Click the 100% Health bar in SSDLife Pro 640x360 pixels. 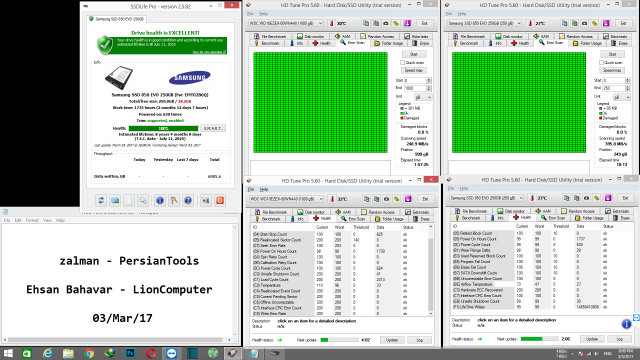(x=163, y=128)
